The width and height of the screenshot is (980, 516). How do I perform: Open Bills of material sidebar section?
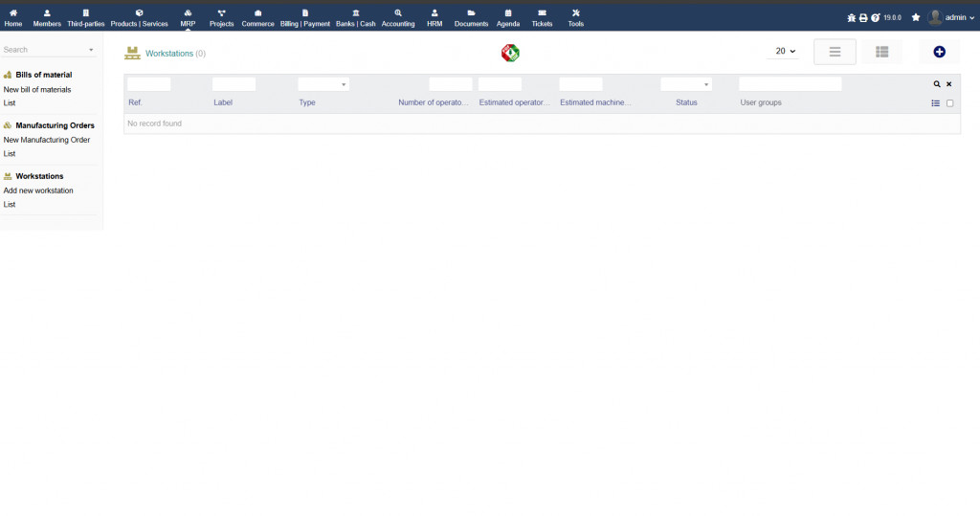44,75
